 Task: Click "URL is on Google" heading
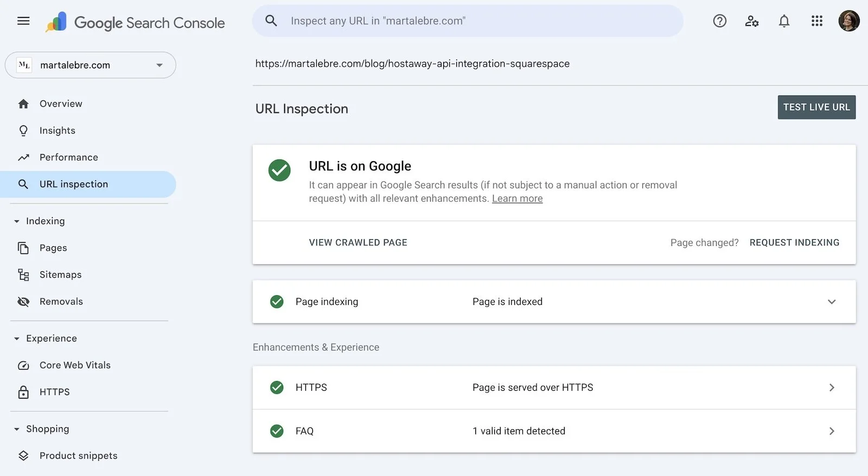click(x=360, y=166)
